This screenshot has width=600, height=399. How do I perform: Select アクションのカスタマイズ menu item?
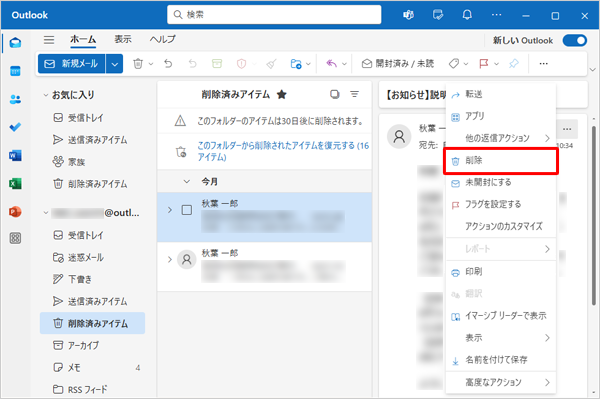501,226
